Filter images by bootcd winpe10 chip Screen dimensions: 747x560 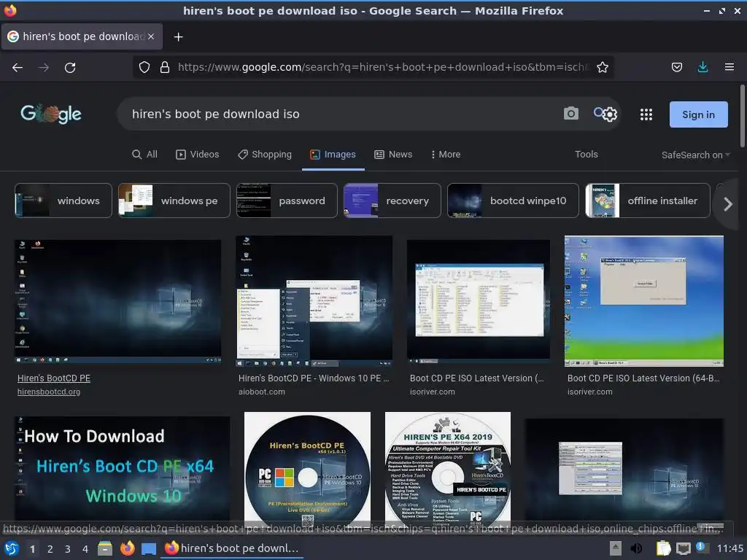click(x=513, y=201)
